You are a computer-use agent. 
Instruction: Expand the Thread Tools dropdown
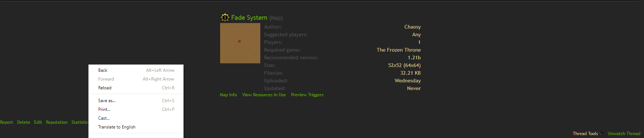tap(588, 134)
